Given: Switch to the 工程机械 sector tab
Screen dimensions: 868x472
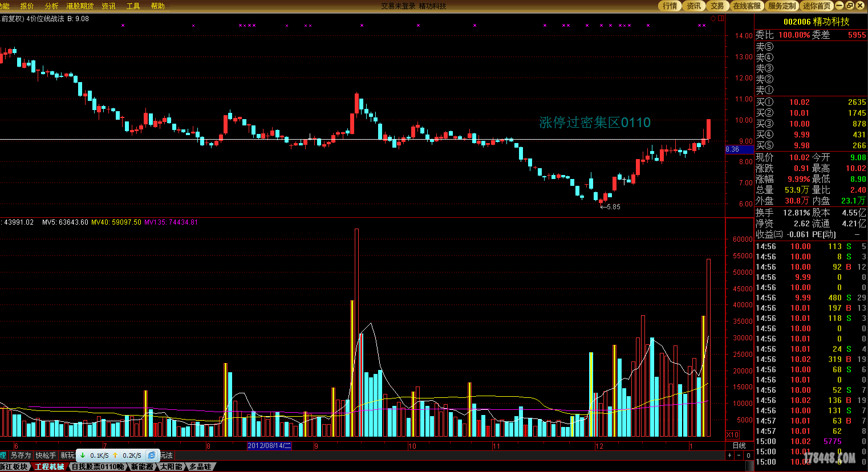Looking at the screenshot, I should pos(50,467).
